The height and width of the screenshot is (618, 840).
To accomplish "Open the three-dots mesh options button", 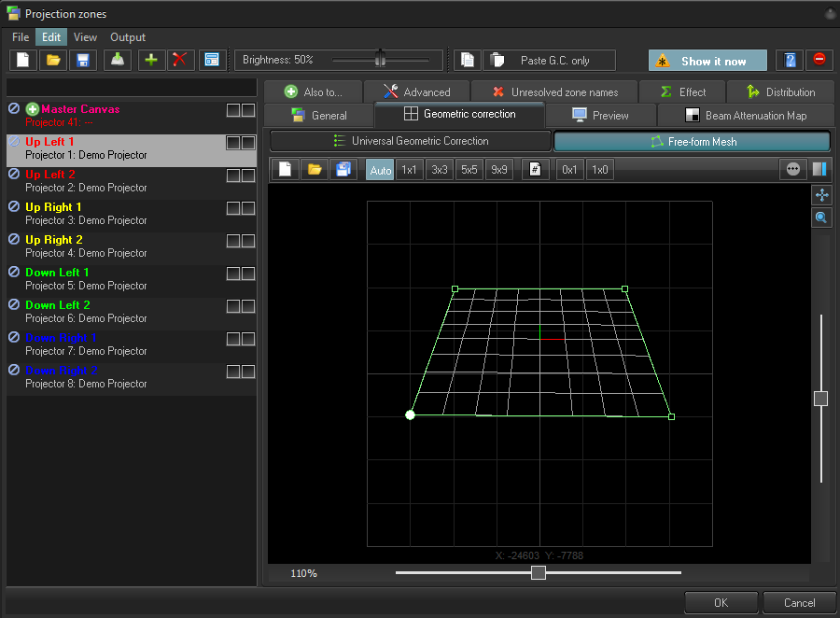I will pos(793,170).
